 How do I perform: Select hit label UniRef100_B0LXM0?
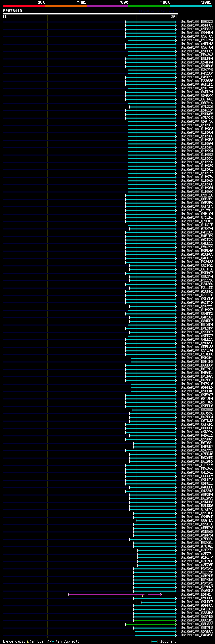[x=197, y=328]
